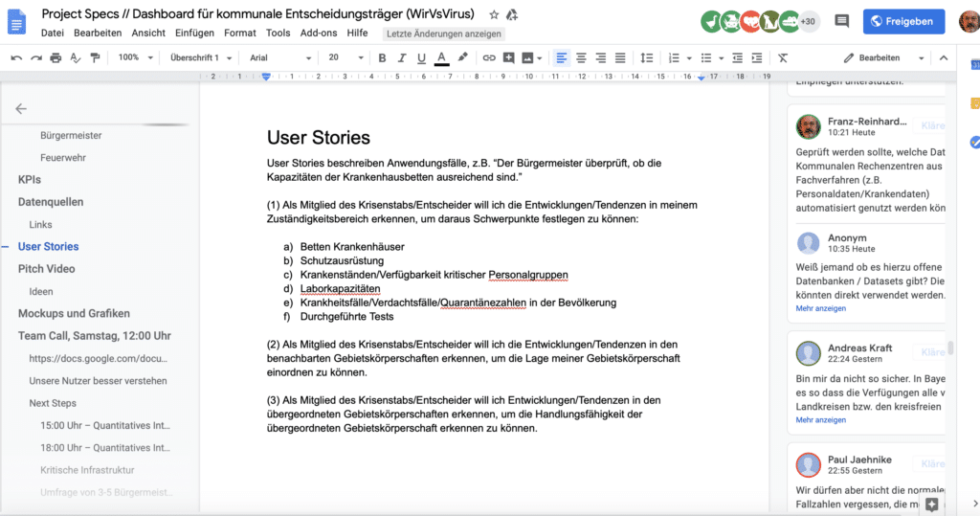This screenshot has width=980, height=516.
Task: Run spell check with the spelling icon
Action: [75, 58]
